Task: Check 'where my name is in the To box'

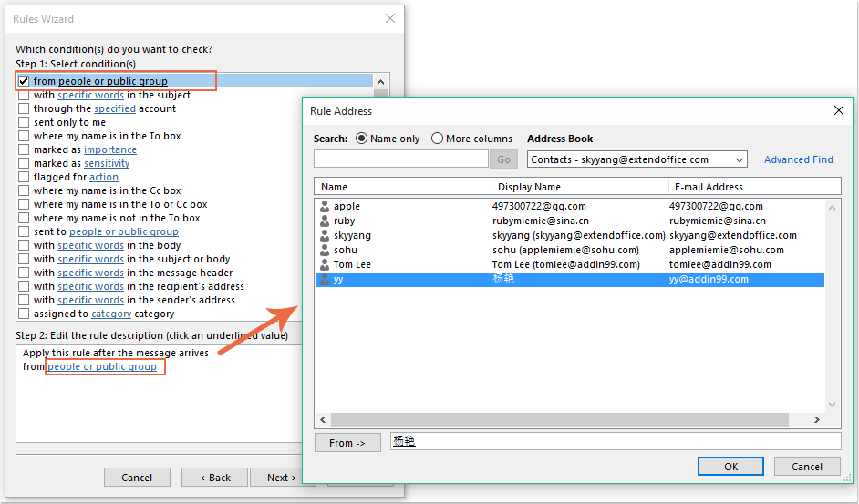Action: [x=24, y=136]
